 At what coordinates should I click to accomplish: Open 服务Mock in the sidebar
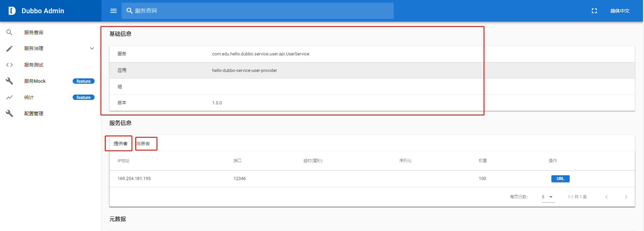pos(35,81)
